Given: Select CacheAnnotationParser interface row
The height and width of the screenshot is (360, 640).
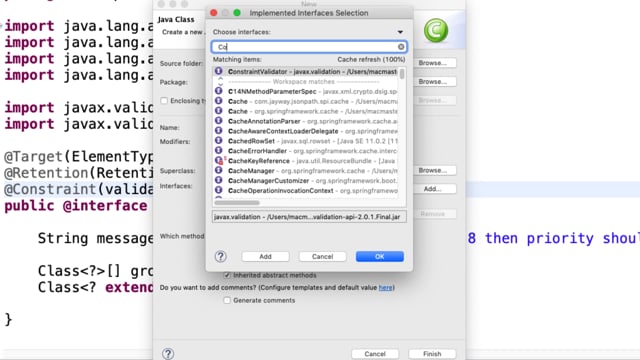Looking at the screenshot, I should point(305,121).
